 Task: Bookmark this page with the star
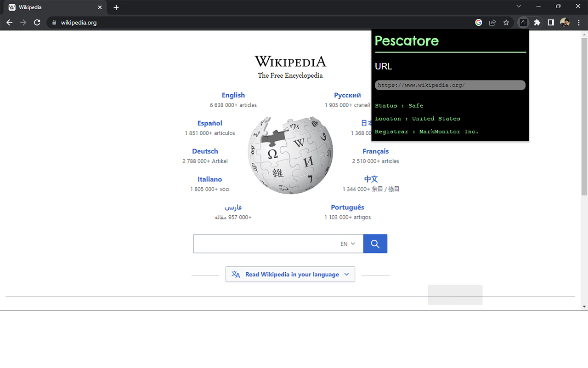506,23
